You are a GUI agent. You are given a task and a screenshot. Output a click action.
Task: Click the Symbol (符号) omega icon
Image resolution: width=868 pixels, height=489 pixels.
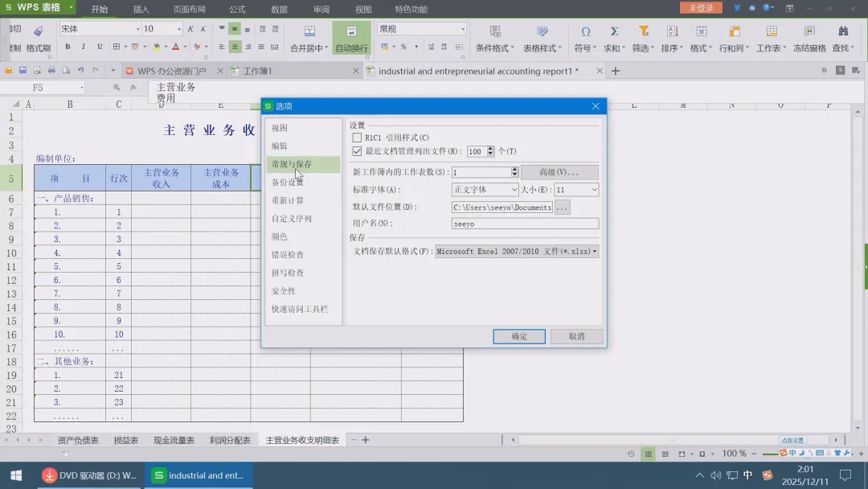[x=585, y=31]
